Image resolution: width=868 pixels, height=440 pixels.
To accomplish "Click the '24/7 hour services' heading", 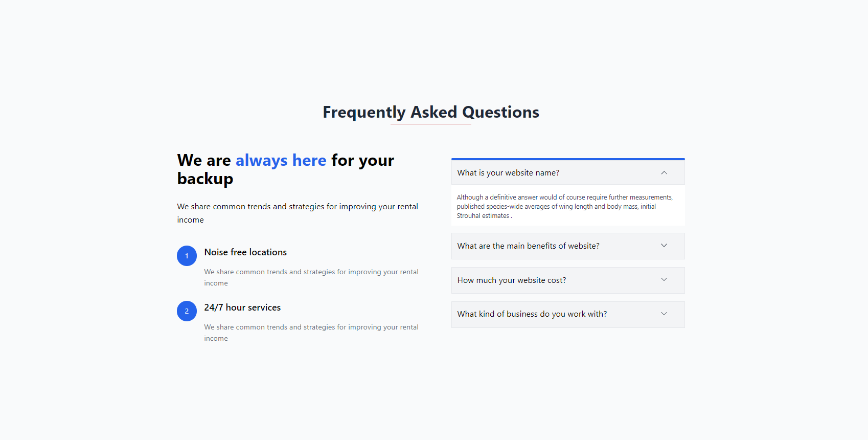I will [242, 307].
